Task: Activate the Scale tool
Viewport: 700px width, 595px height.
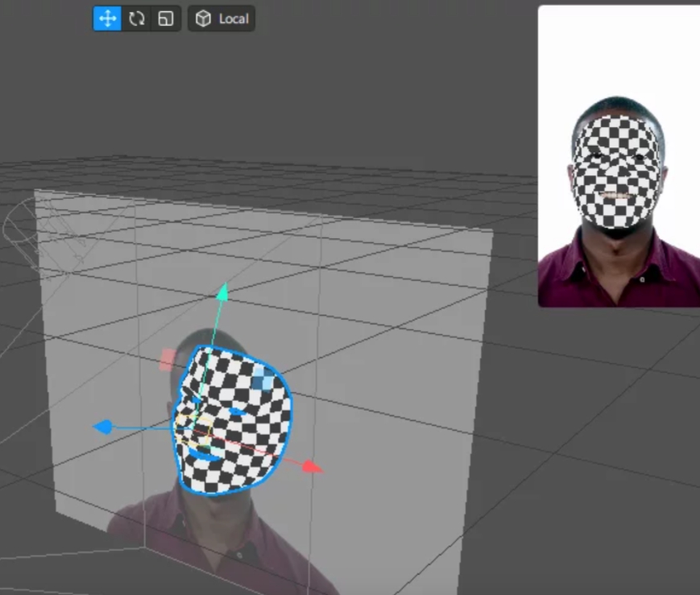Action: pos(165,19)
